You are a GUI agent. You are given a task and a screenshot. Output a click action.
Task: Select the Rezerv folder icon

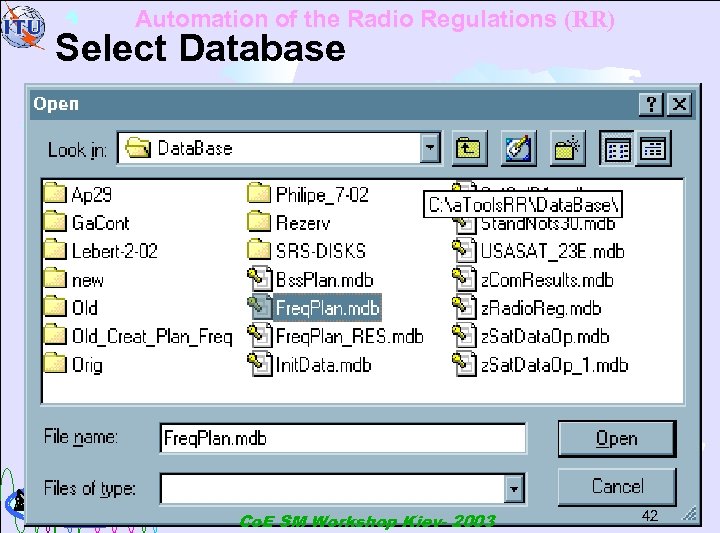click(x=259, y=222)
